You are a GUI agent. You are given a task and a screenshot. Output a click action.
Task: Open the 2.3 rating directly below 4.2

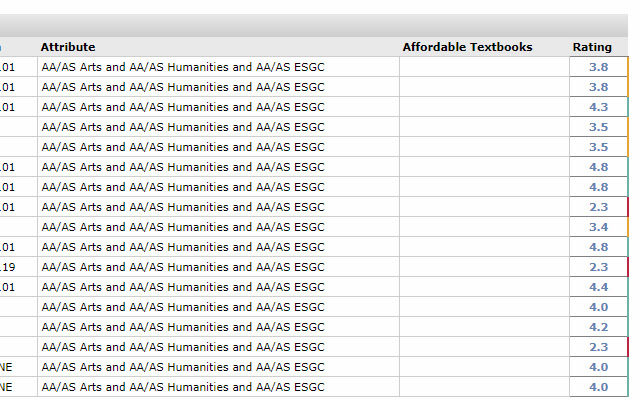click(x=599, y=347)
